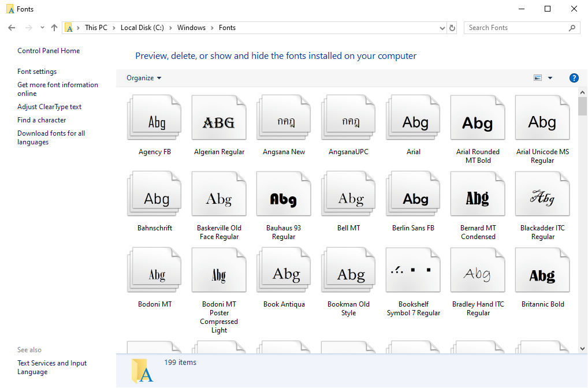
Task: Select the Bookshelf Symbol 7 font
Action: [413, 271]
